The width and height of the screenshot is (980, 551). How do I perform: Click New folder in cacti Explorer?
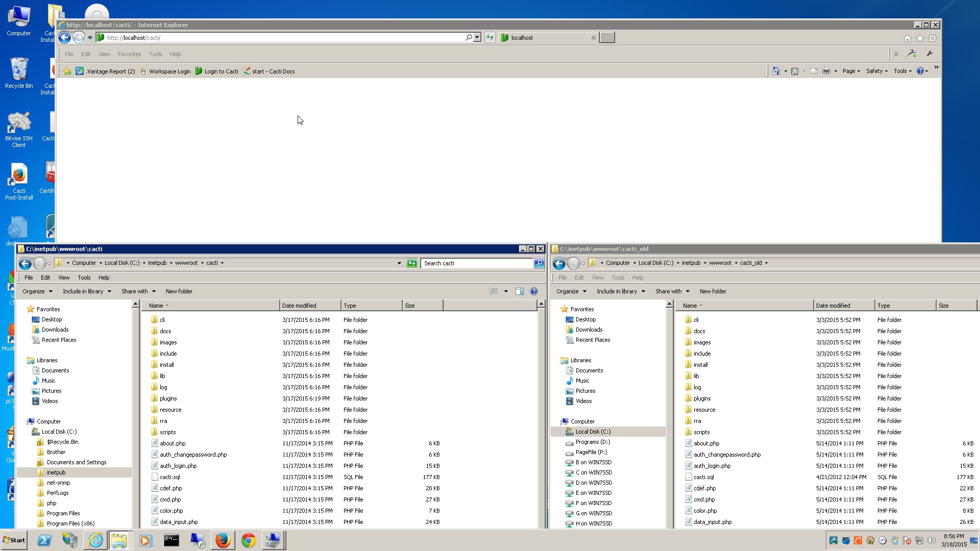point(179,291)
